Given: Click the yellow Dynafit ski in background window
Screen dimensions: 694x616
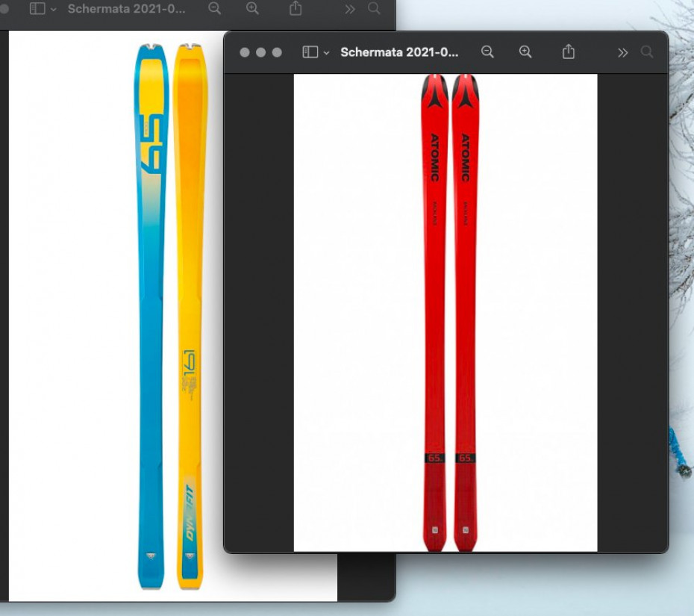Looking at the screenshot, I should point(190,316).
